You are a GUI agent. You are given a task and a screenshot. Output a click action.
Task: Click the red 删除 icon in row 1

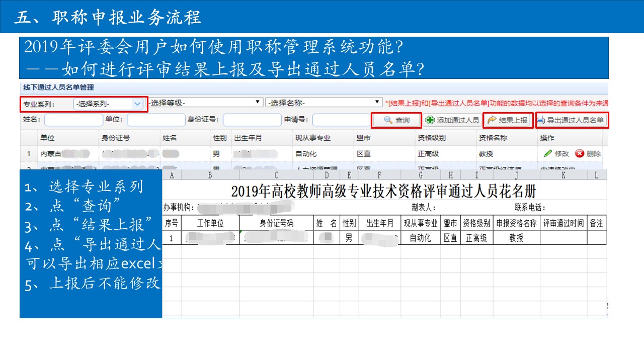[580, 153]
